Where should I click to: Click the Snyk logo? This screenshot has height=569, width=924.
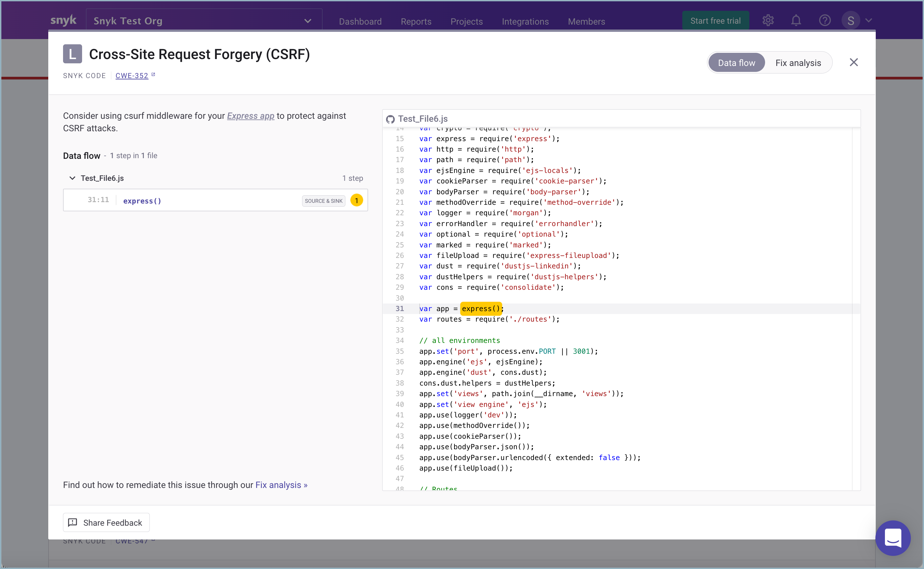pos(63,20)
